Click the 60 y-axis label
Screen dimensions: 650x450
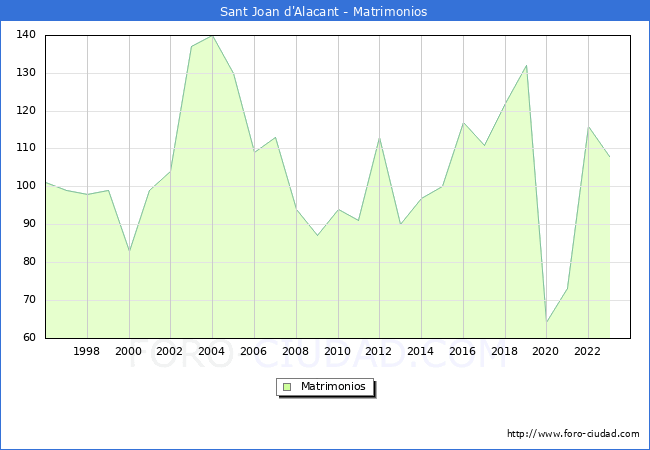(x=29, y=338)
